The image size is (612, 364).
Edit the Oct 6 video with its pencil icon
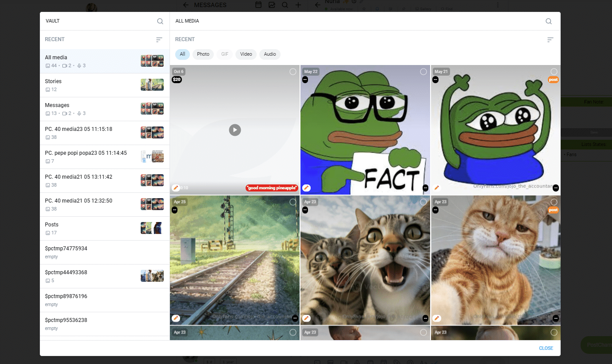176,188
